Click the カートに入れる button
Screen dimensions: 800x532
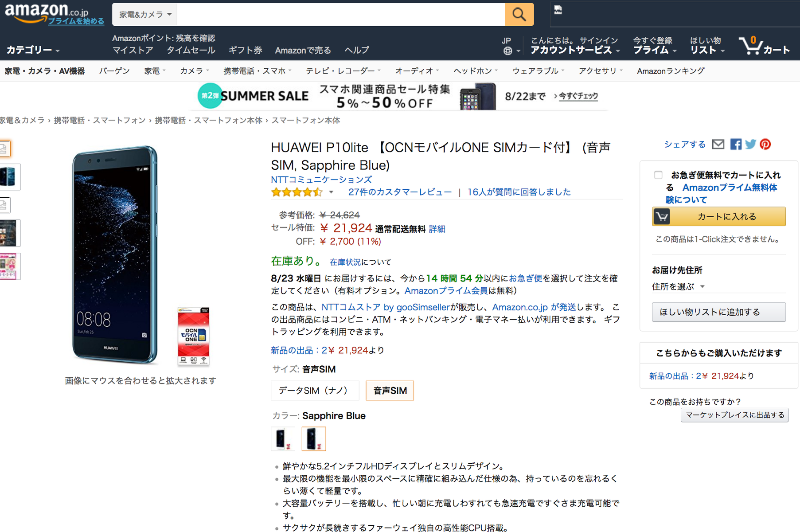point(718,216)
